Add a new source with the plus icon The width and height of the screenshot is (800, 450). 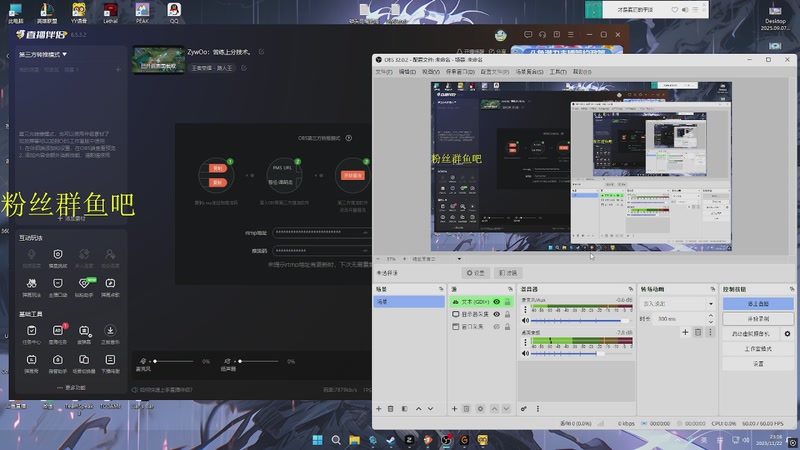454,409
